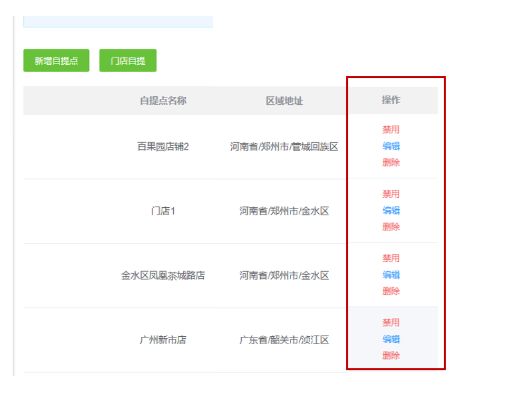This screenshot has height=409, width=532.
Task: Disable the 百果园店铺2 pickup point
Action: coord(391,130)
